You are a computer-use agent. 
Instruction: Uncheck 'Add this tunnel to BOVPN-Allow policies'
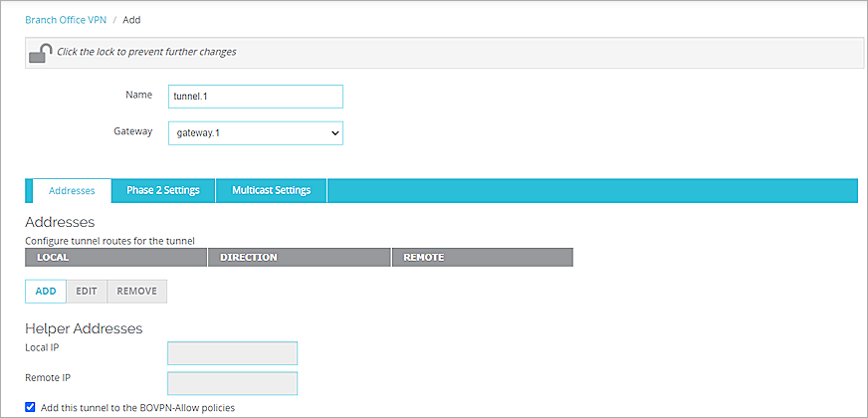pyautogui.click(x=31, y=407)
